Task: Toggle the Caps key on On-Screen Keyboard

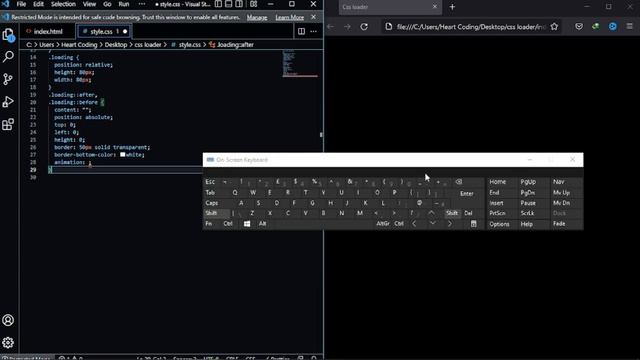Action: [212, 203]
